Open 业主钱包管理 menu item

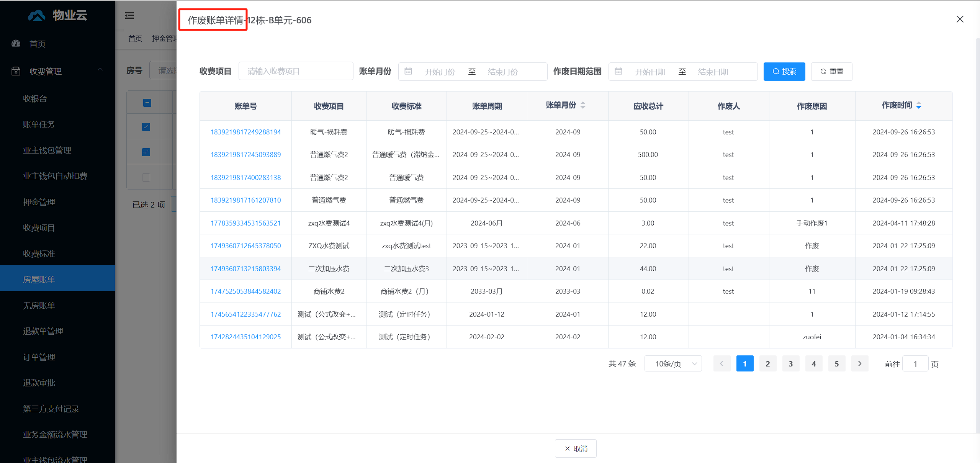point(47,150)
